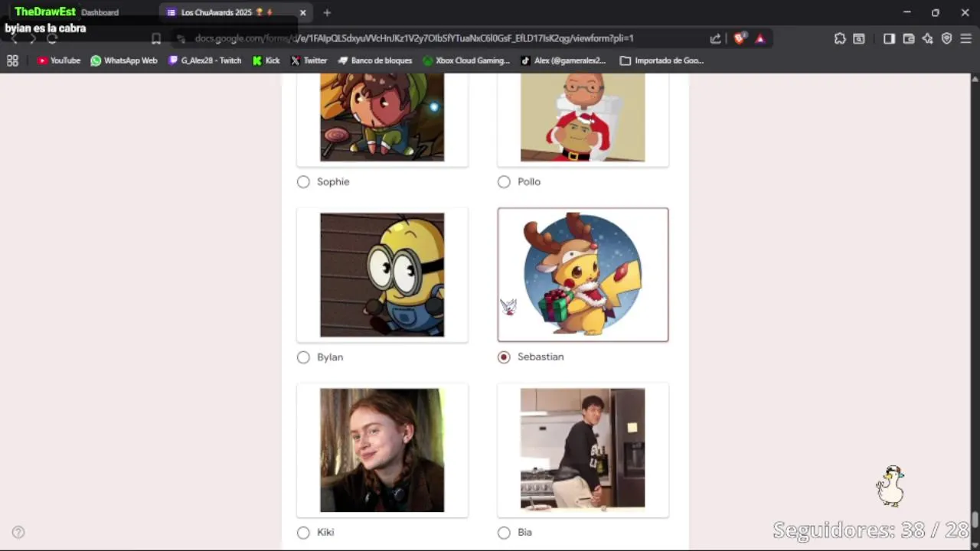The height and width of the screenshot is (551, 980).
Task: Open the extensions puzzle icon
Action: (x=840, y=38)
